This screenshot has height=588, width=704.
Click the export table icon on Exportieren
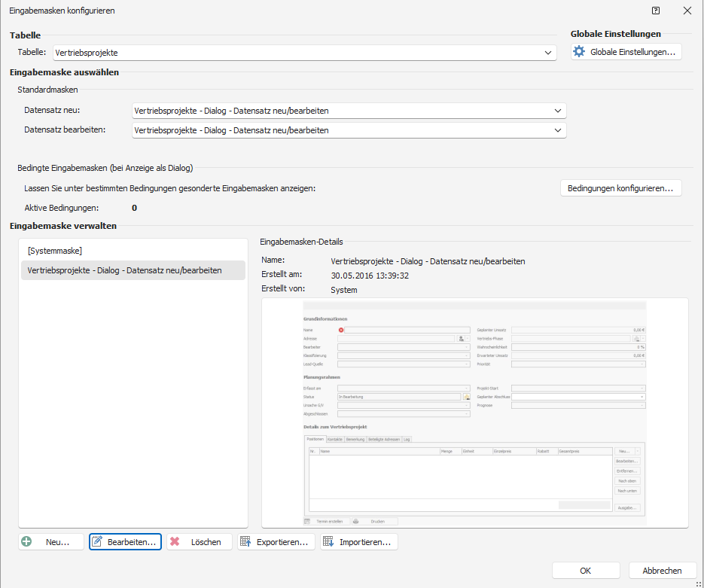click(x=245, y=542)
